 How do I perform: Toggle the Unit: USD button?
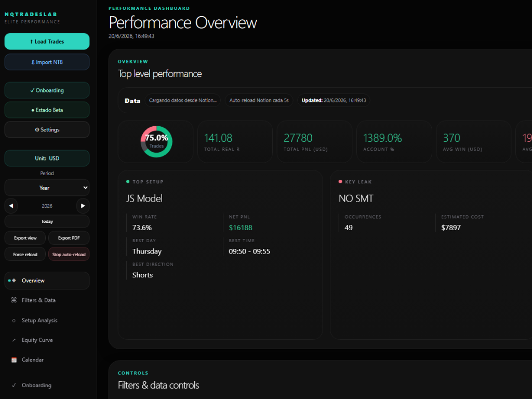click(x=47, y=158)
